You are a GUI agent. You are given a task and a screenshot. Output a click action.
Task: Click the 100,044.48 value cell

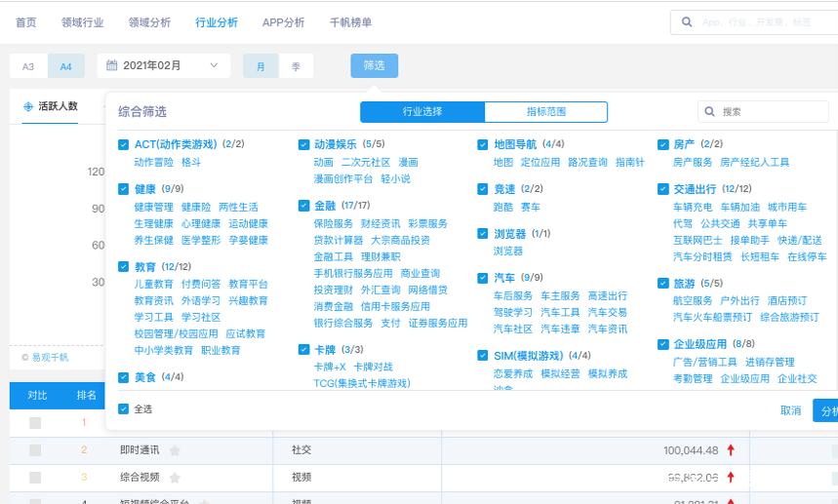(691, 450)
